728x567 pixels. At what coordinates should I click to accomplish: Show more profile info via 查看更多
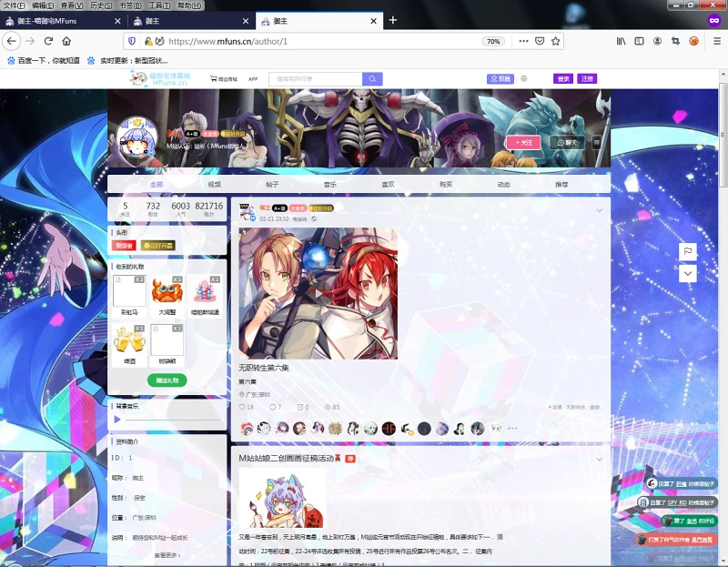coord(167,555)
